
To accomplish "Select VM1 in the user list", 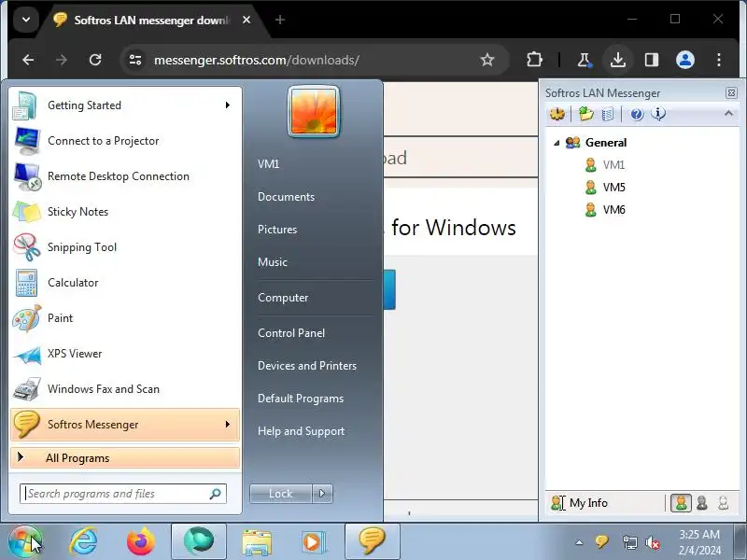I will (613, 165).
